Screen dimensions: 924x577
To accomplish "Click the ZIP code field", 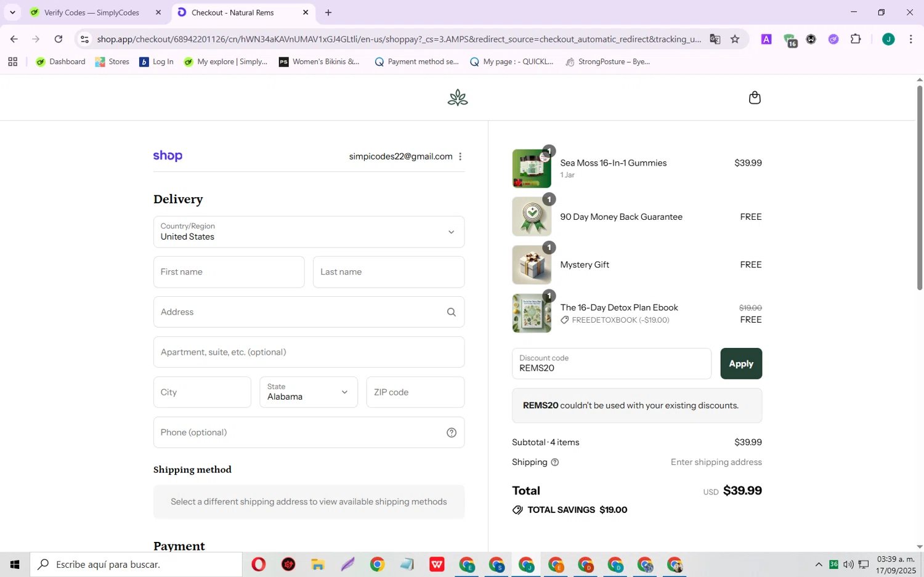I will click(x=415, y=392).
